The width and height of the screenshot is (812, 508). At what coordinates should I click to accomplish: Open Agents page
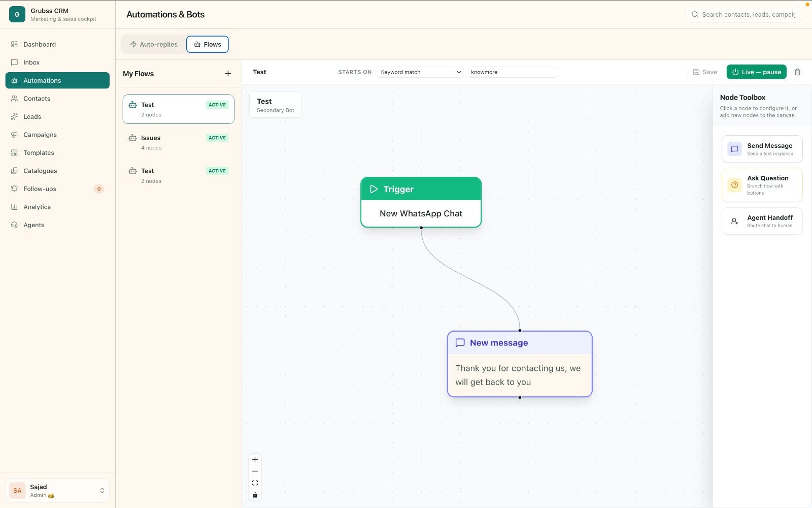tap(57, 225)
